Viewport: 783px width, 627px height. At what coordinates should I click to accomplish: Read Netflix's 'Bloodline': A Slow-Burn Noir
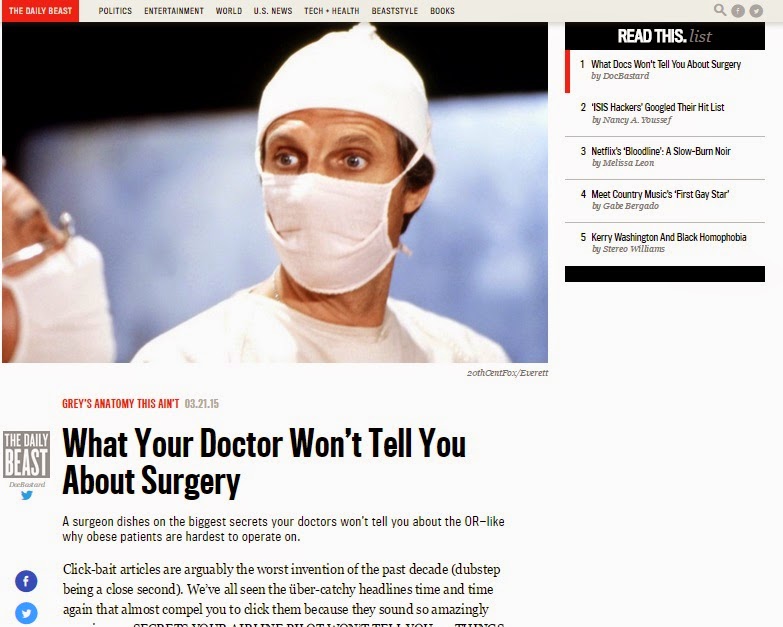coord(661,151)
